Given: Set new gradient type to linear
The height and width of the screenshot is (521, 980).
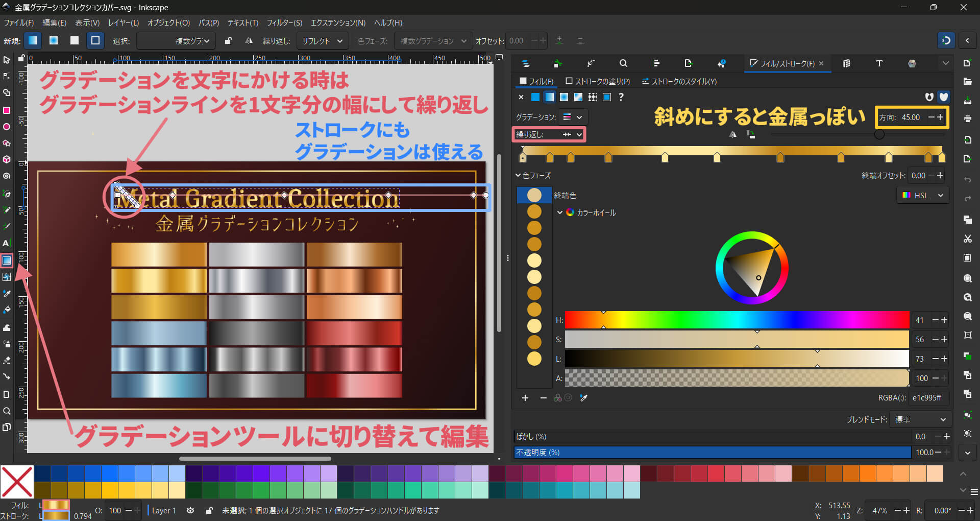Looking at the screenshot, I should tap(33, 40).
